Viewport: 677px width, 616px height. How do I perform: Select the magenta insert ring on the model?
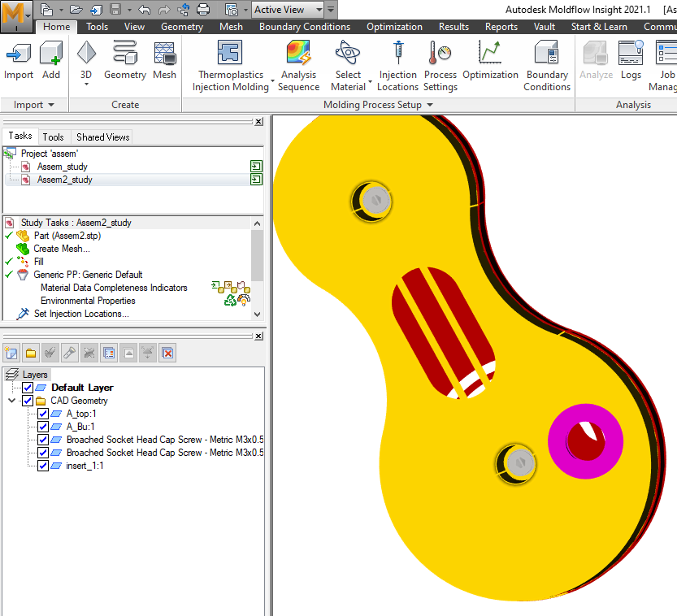pos(559,441)
